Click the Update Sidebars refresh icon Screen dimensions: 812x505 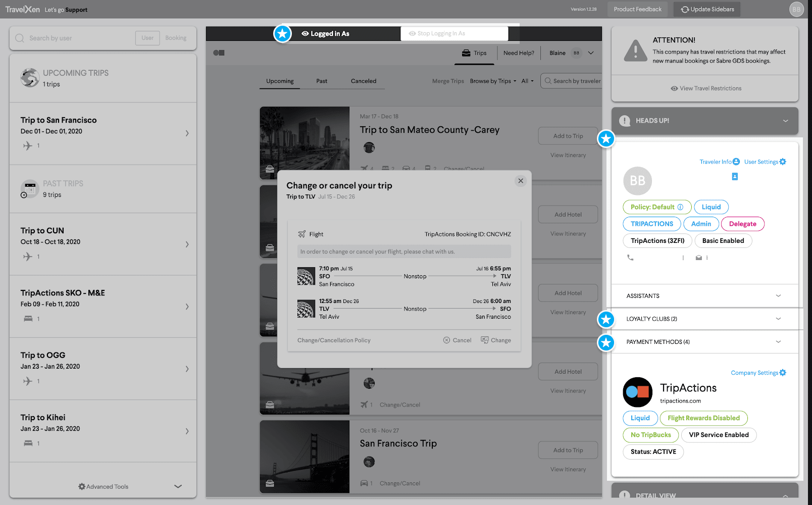685,10
